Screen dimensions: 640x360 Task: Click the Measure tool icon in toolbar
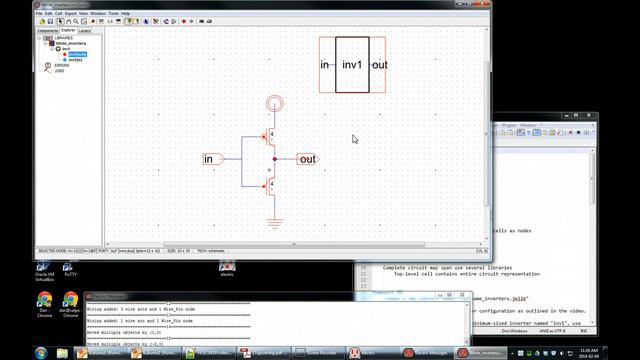[x=93, y=21]
